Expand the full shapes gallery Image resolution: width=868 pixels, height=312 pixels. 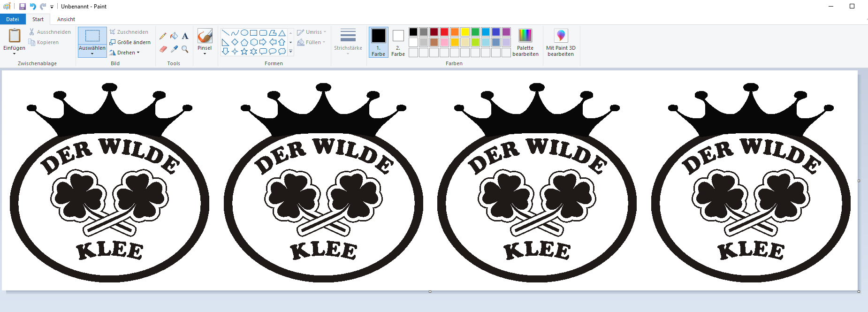291,52
